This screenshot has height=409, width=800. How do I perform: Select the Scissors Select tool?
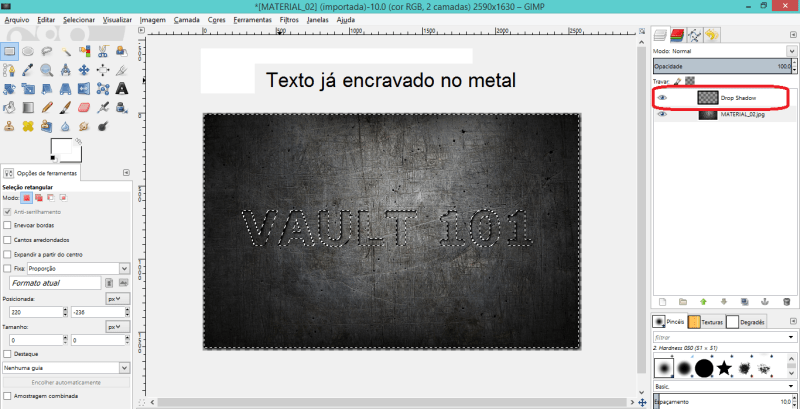coord(103,51)
